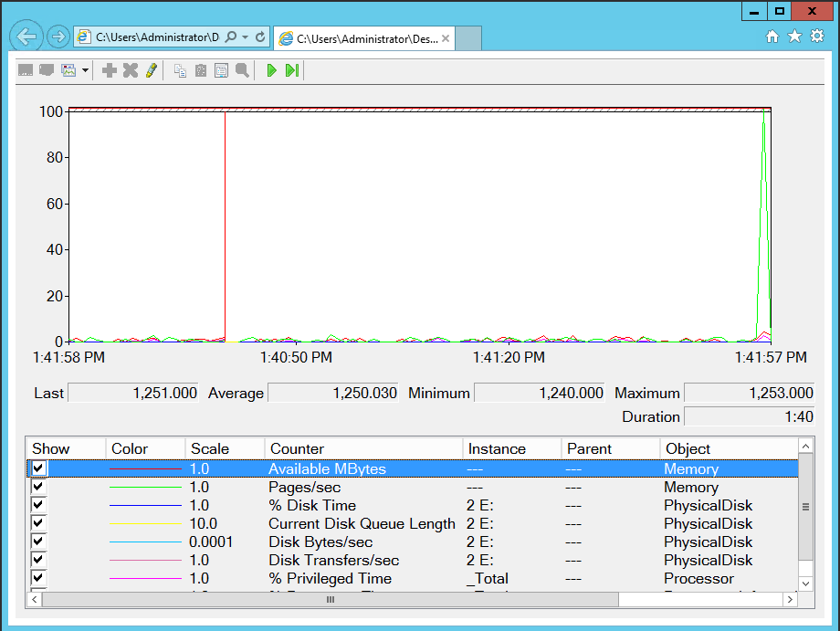Toggle the Highlight pen icon
Image resolution: width=840 pixels, height=631 pixels.
[x=152, y=70]
